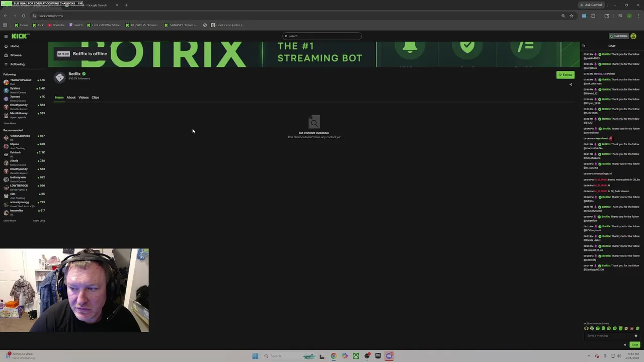644x362 pixels.
Task: Click kick.com/botrix address bar
Action: pos(297,16)
